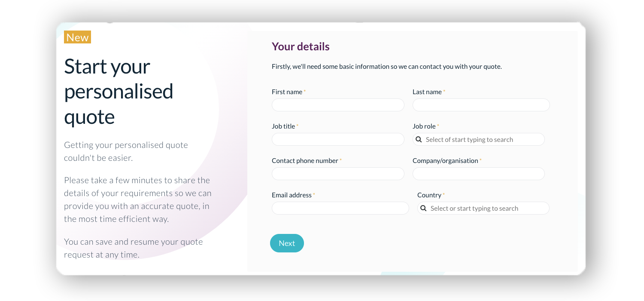The image size is (644, 301).
Task: Click the Next button
Action: pos(287,243)
